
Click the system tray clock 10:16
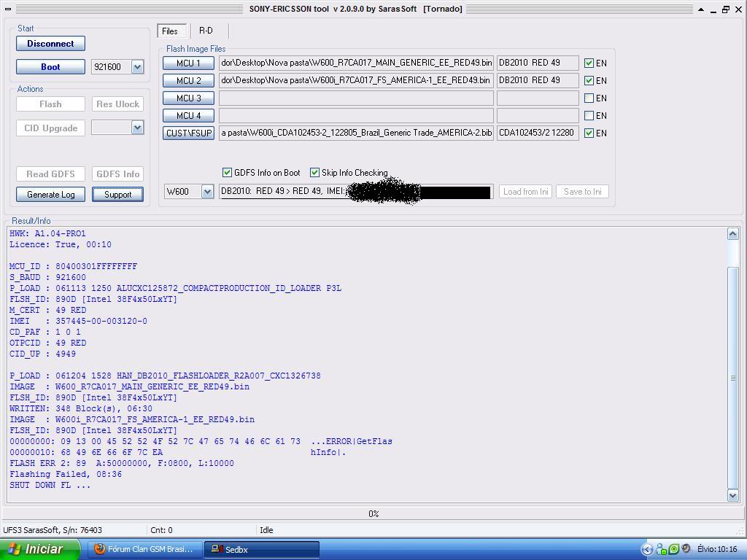pos(717,549)
